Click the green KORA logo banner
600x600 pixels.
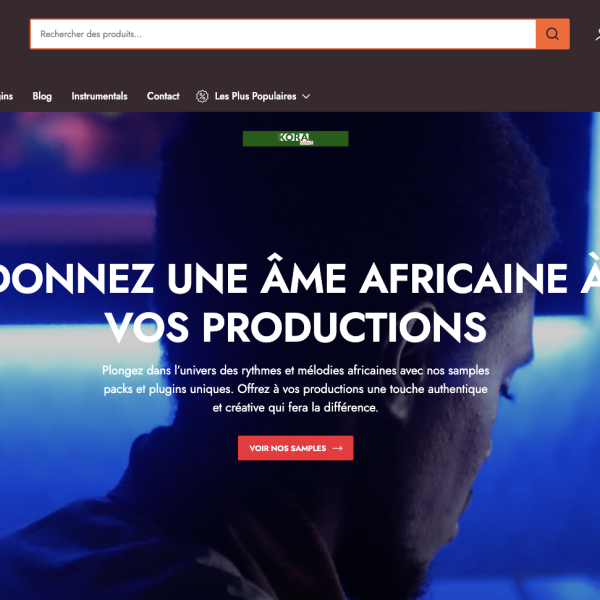pos(295,139)
